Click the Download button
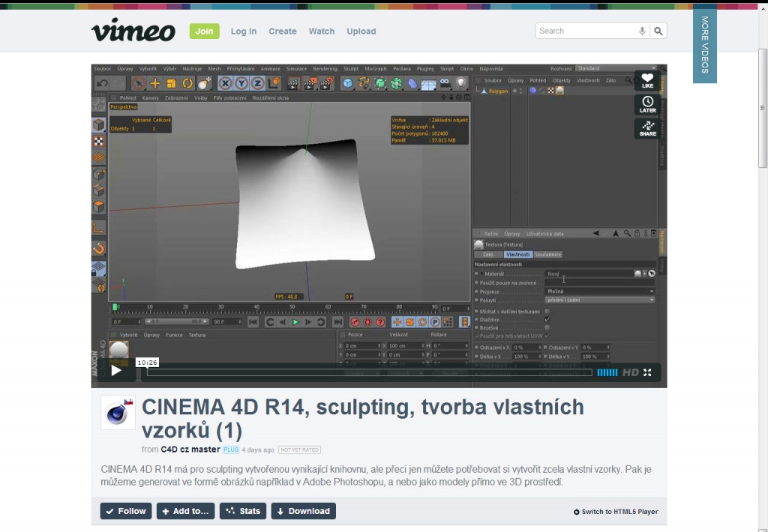Viewport: 768px width, 532px height. (x=304, y=511)
